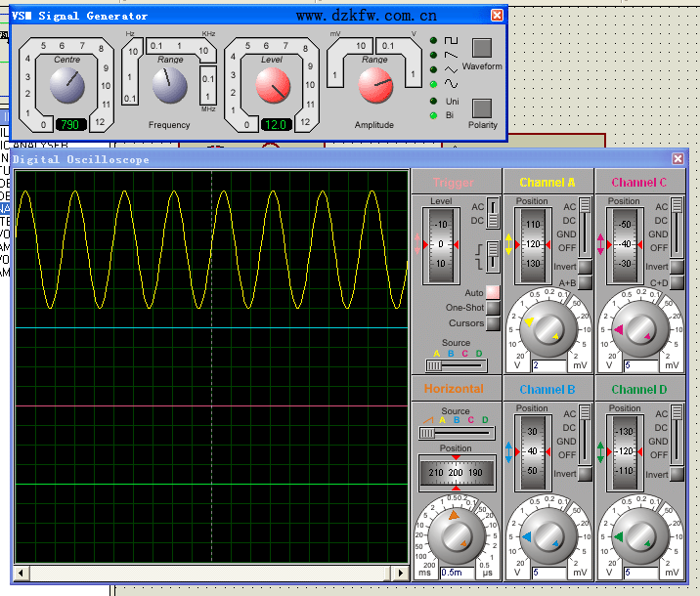Image resolution: width=700 pixels, height=596 pixels.
Task: Toggle the oscilloscope Cursors button
Action: [493, 323]
